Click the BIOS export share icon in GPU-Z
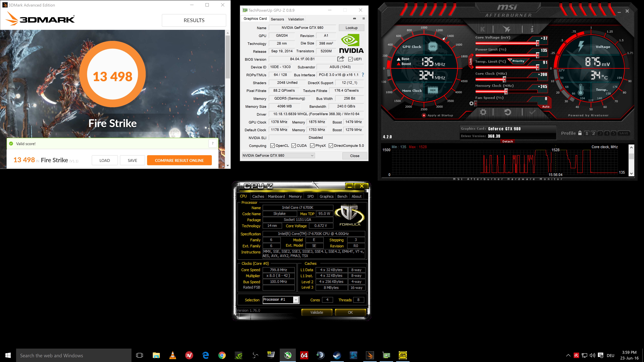This screenshot has width=644, height=362. 341,59
